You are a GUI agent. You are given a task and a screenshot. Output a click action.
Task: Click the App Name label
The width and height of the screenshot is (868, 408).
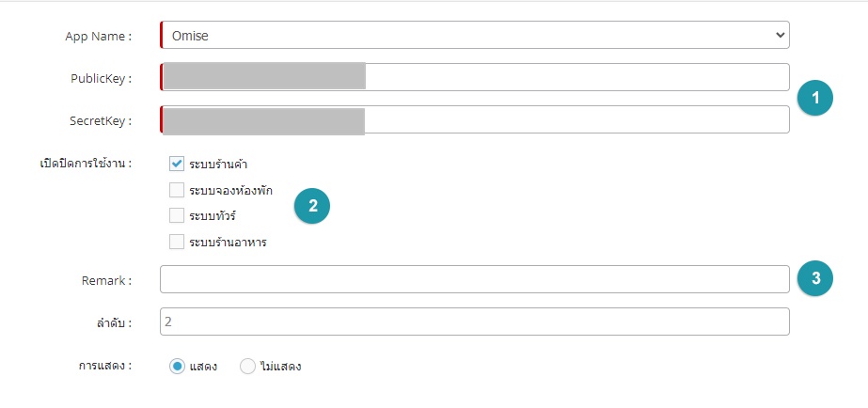[98, 37]
